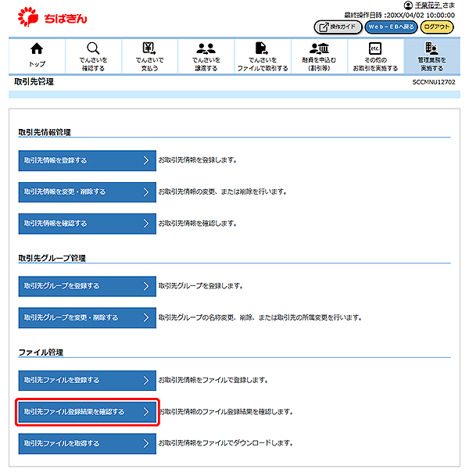
Task: Click description 取引先グループを登録します。
Action: click(200, 285)
